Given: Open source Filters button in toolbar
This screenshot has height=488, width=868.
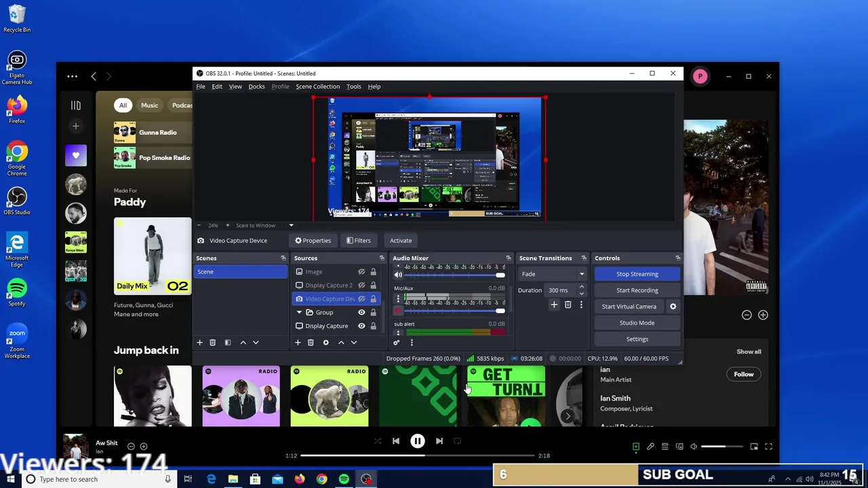Looking at the screenshot, I should [358, 241].
